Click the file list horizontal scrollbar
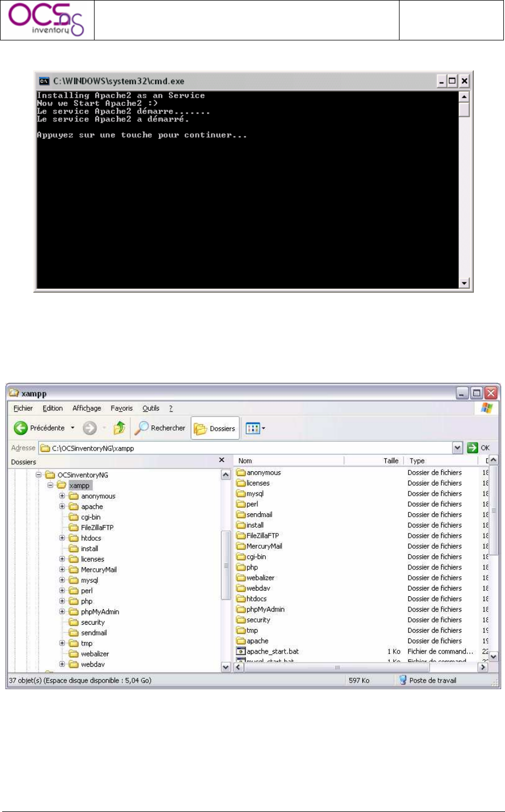The image size is (505, 812). coord(361,667)
